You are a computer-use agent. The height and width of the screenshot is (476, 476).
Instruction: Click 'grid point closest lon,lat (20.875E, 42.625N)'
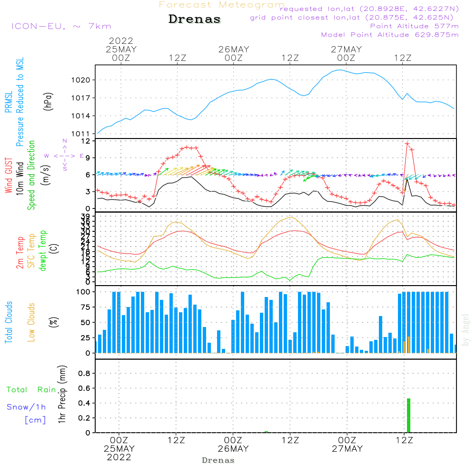pyautogui.click(x=352, y=18)
